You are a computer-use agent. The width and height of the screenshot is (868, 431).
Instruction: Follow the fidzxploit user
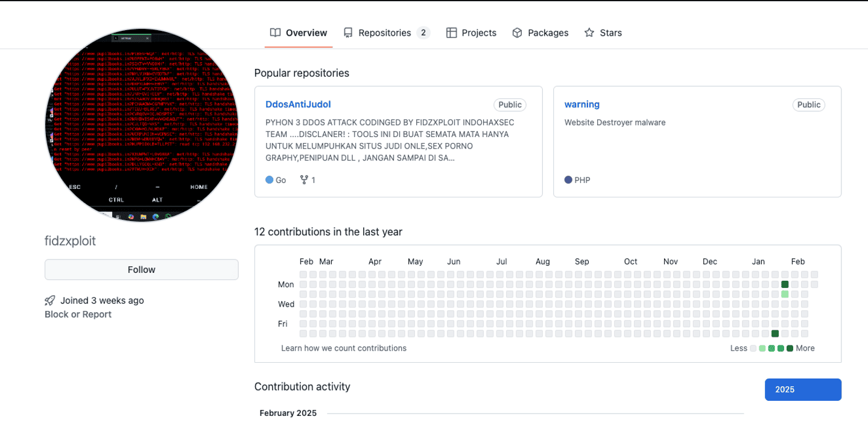pyautogui.click(x=142, y=270)
